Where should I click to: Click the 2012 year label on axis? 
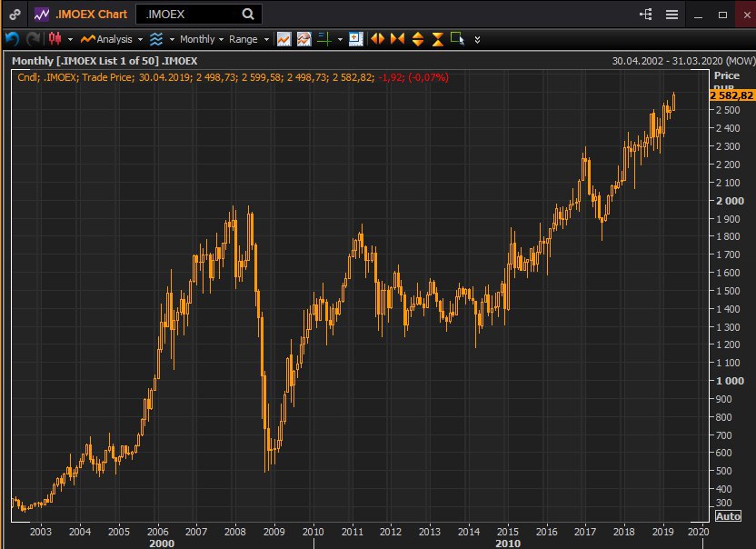391,532
